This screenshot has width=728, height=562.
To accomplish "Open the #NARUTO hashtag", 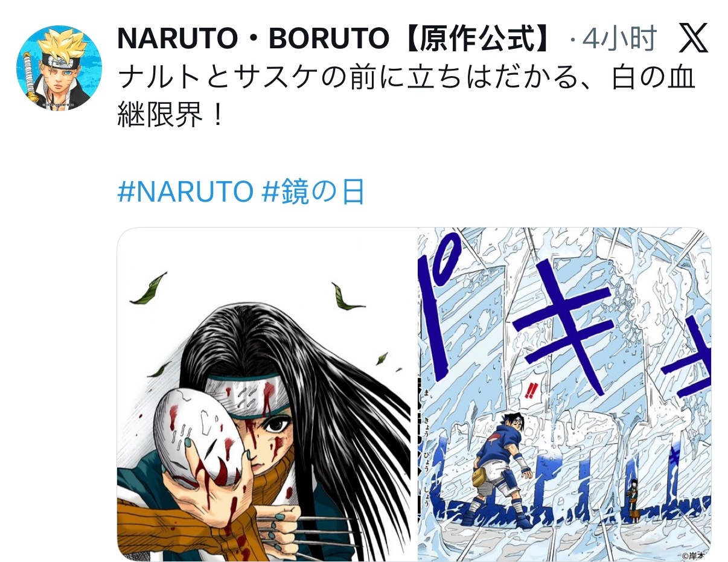I will point(185,192).
